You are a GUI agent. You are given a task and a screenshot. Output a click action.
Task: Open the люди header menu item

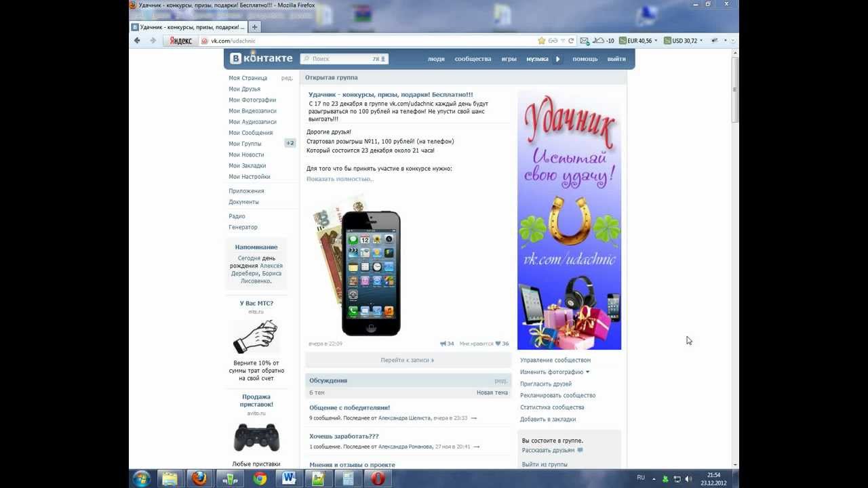tap(436, 59)
